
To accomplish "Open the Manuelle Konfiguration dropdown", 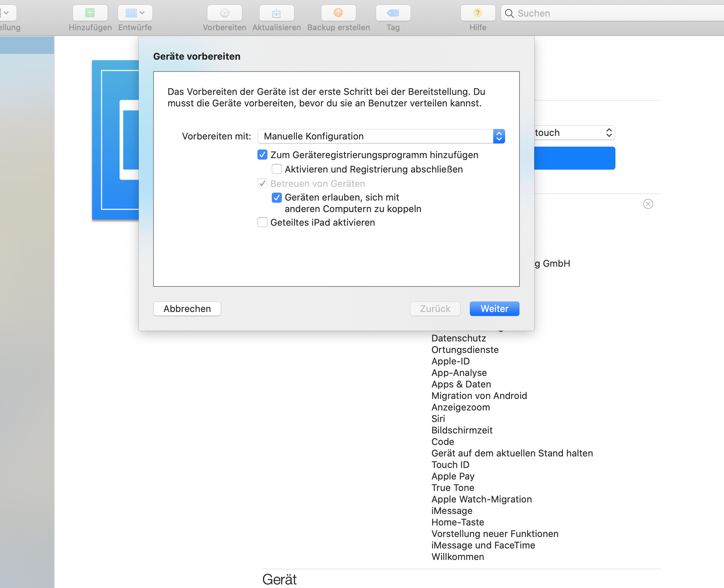I will pyautogui.click(x=381, y=136).
